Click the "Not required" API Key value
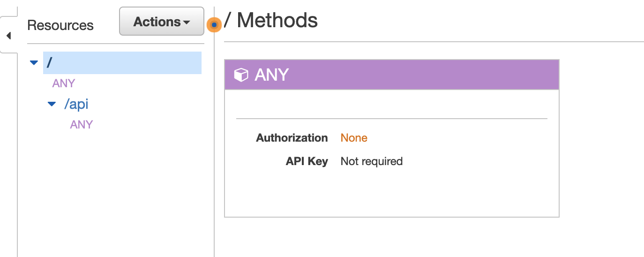The image size is (644, 257). click(371, 161)
